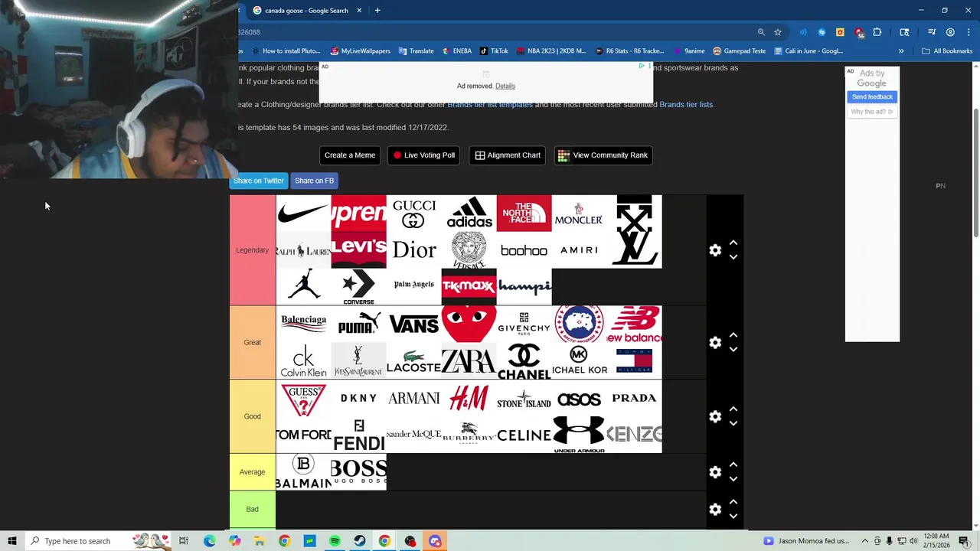Select the Adidas logo tile
Viewport: 980px width, 551px height.
[469, 213]
